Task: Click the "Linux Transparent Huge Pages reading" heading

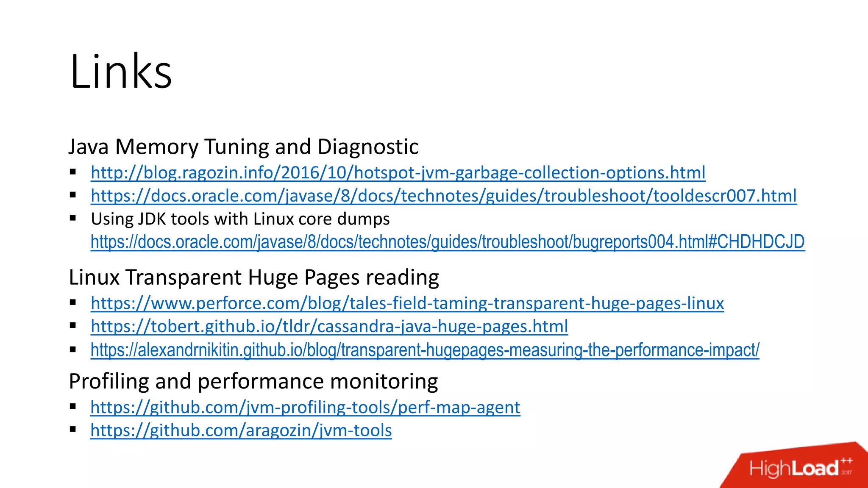Action: (x=253, y=278)
